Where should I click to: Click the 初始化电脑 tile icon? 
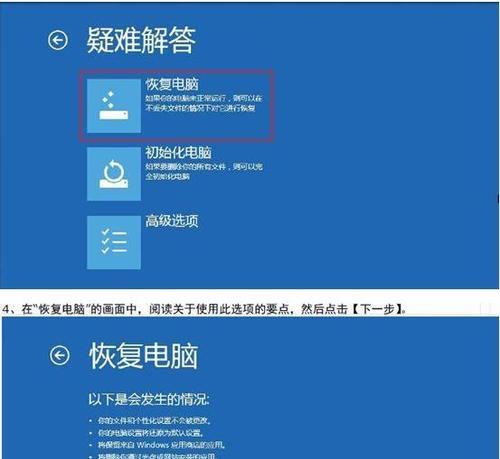tap(114, 174)
